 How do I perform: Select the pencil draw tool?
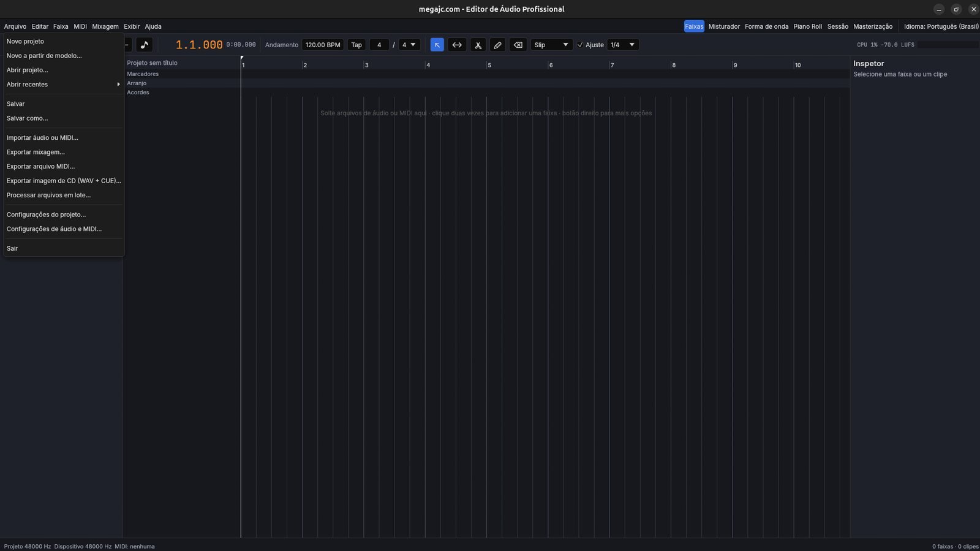point(497,45)
